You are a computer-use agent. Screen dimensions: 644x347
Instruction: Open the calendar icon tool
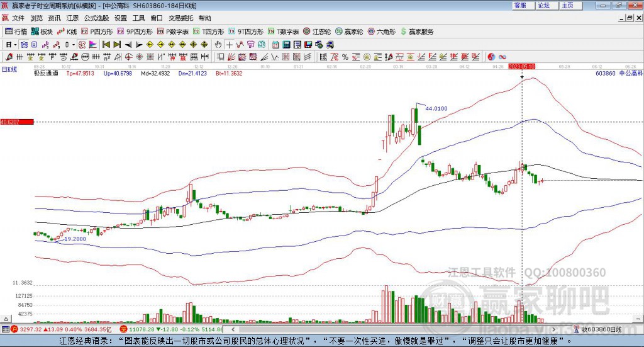[275, 45]
